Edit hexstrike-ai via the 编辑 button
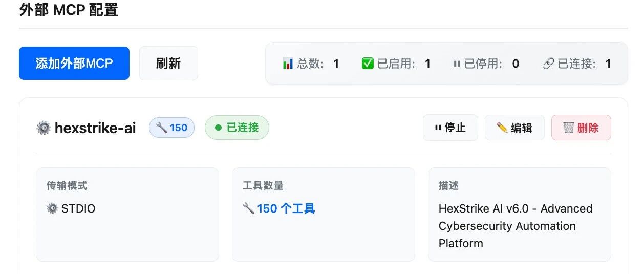 pyautogui.click(x=514, y=128)
